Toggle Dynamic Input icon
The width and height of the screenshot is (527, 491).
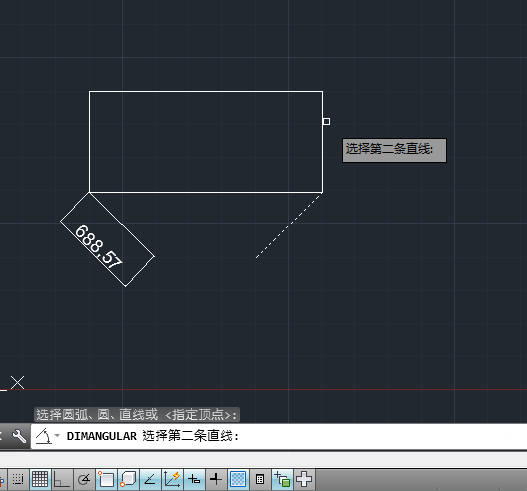click(x=194, y=479)
